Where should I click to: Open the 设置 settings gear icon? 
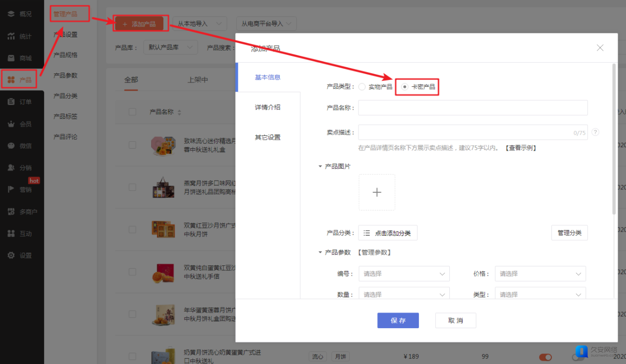[11, 256]
